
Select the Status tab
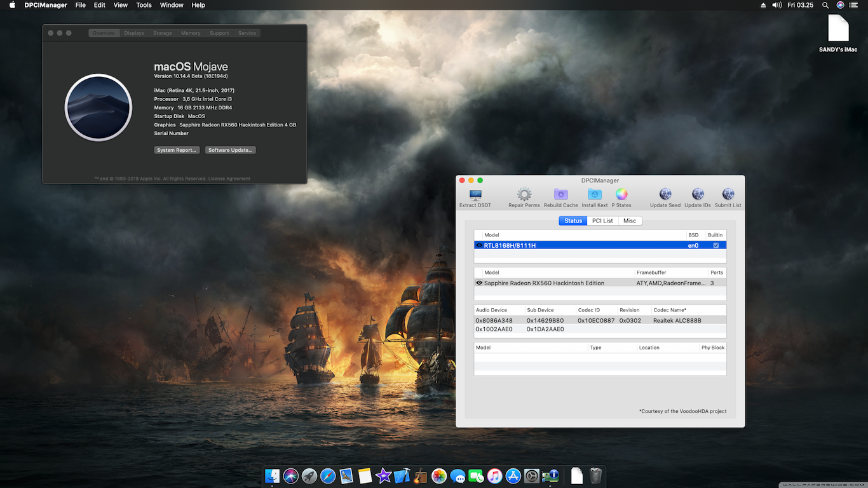tap(573, 220)
